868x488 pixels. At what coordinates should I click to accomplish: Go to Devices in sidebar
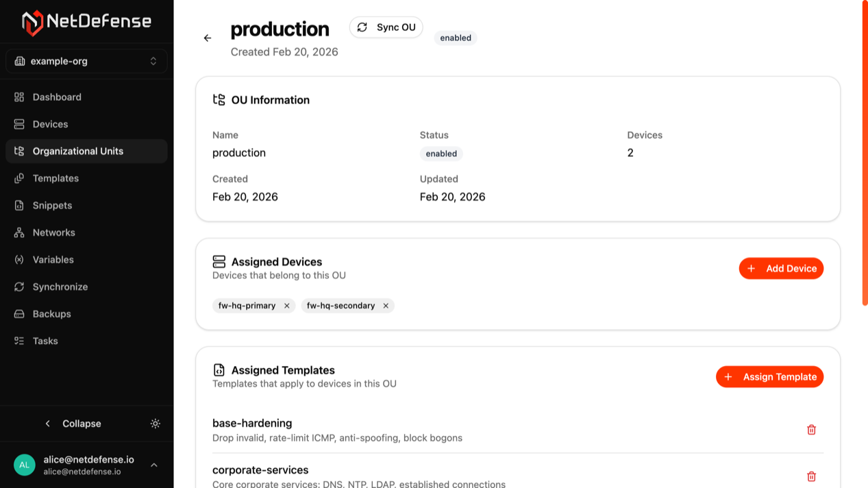pyautogui.click(x=50, y=124)
